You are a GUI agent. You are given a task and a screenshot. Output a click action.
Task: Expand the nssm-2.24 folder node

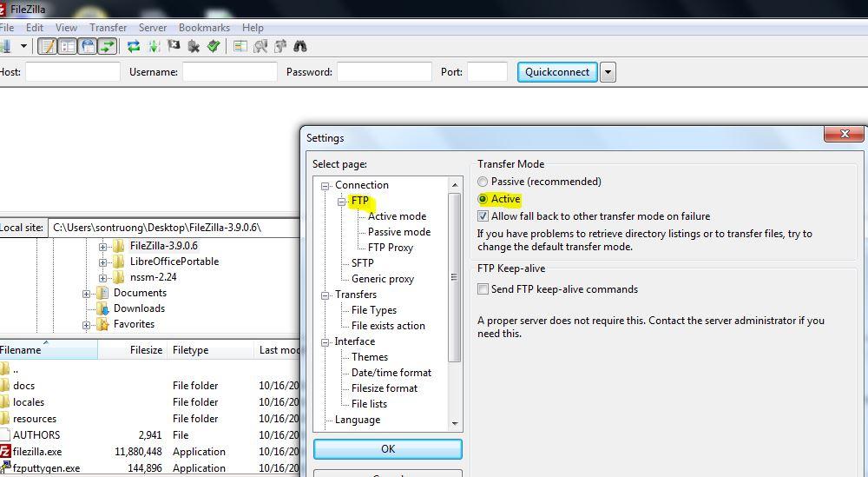(x=102, y=277)
